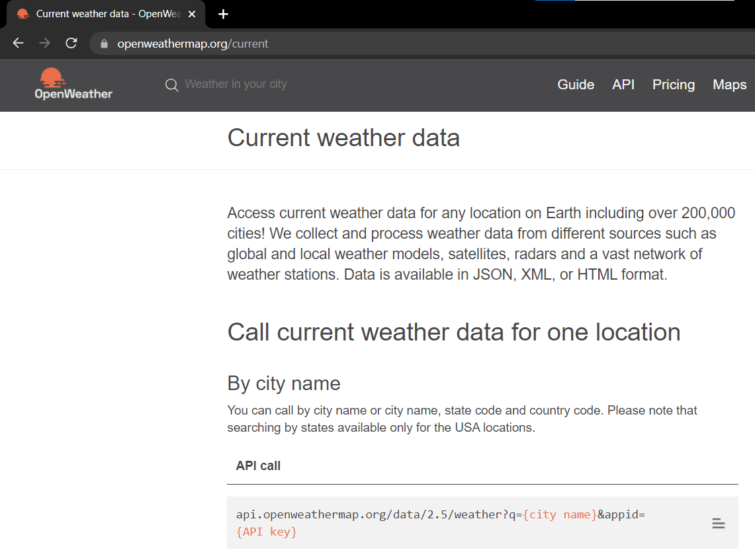Click the API call table header
The width and height of the screenshot is (755, 560).
(258, 466)
